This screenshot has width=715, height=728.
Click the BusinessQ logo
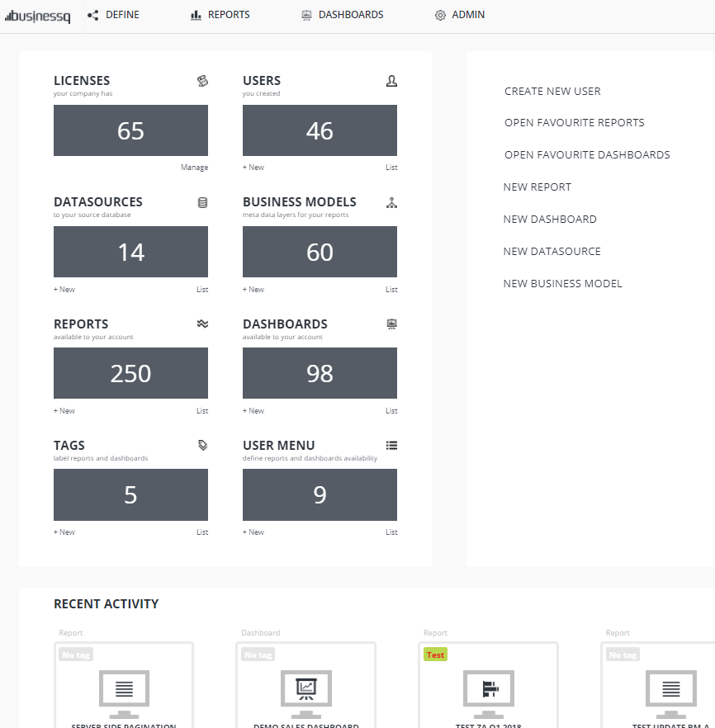tap(38, 17)
